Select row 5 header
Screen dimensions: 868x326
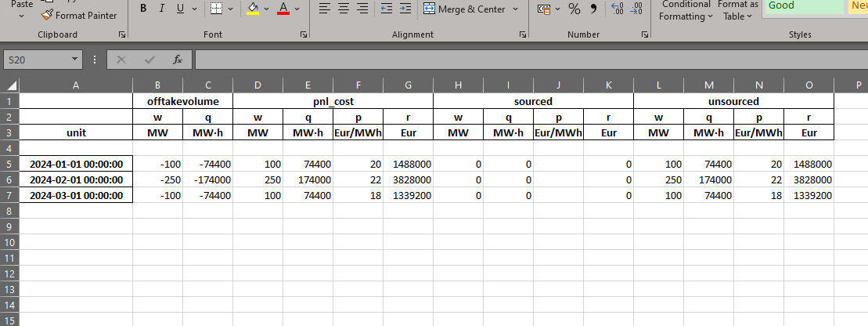pos(10,164)
